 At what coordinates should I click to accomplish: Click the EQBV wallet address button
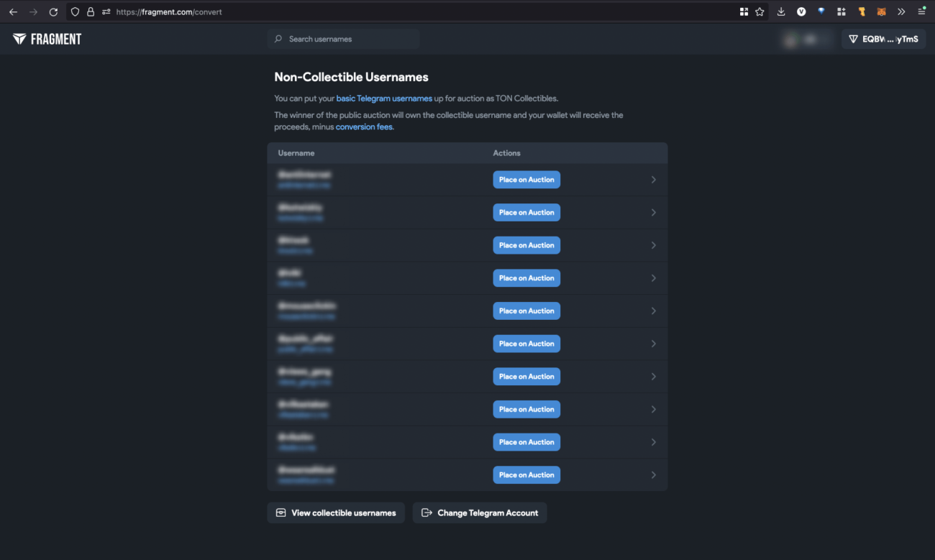[883, 39]
